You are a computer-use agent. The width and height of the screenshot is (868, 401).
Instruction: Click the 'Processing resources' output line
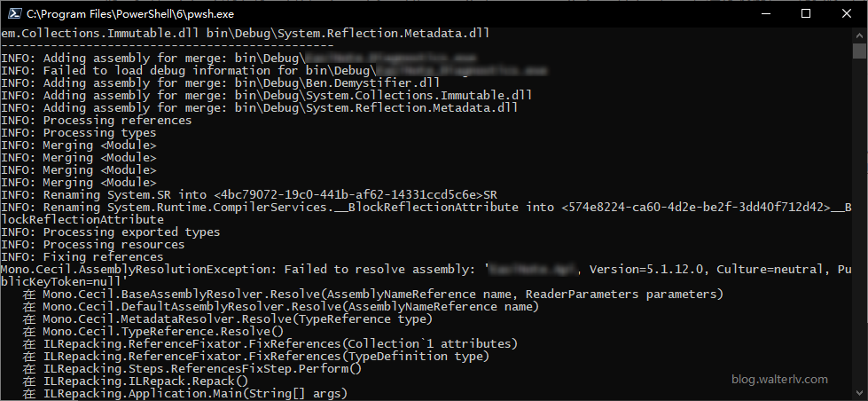click(94, 244)
